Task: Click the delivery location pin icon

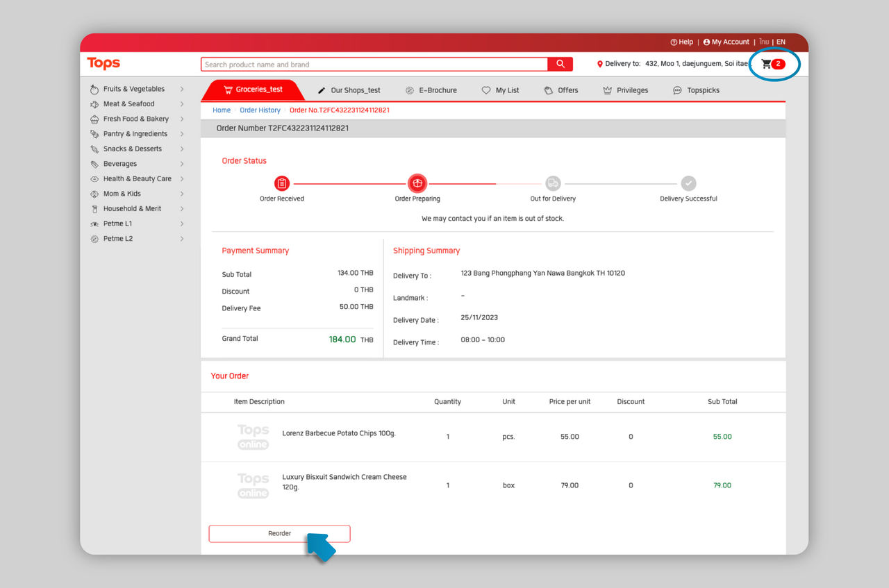Action: pos(600,64)
